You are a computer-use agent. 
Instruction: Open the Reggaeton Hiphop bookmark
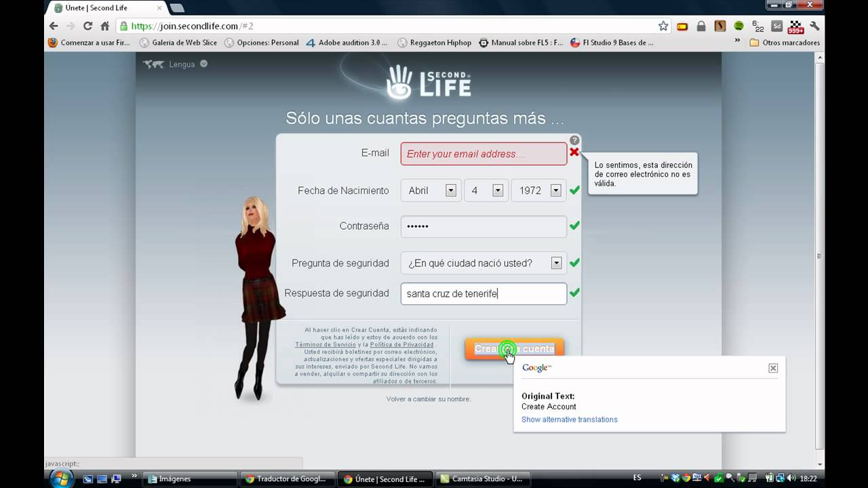click(434, 42)
